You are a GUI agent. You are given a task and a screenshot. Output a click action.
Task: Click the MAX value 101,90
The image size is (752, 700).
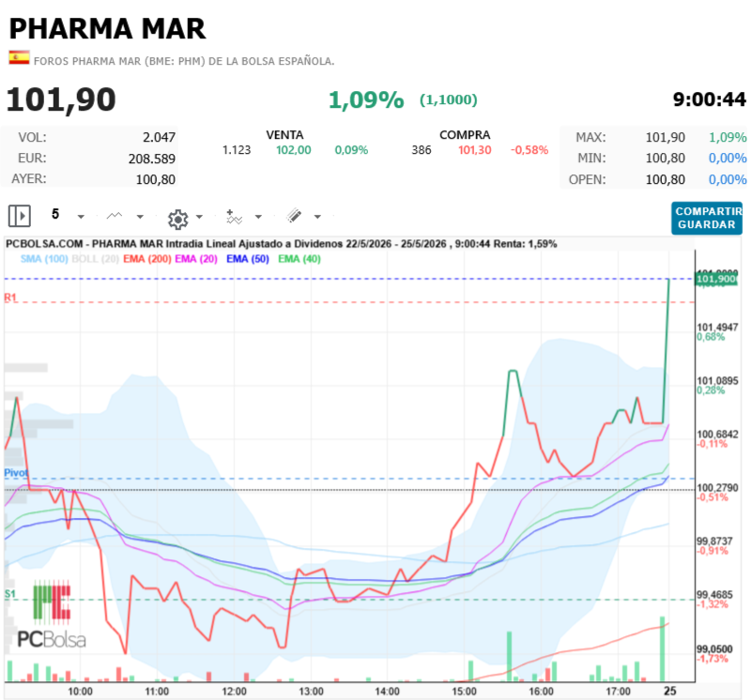[x=666, y=138]
